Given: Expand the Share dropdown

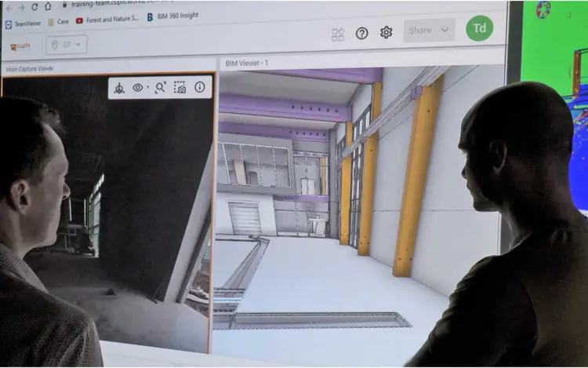Looking at the screenshot, I should click(430, 31).
